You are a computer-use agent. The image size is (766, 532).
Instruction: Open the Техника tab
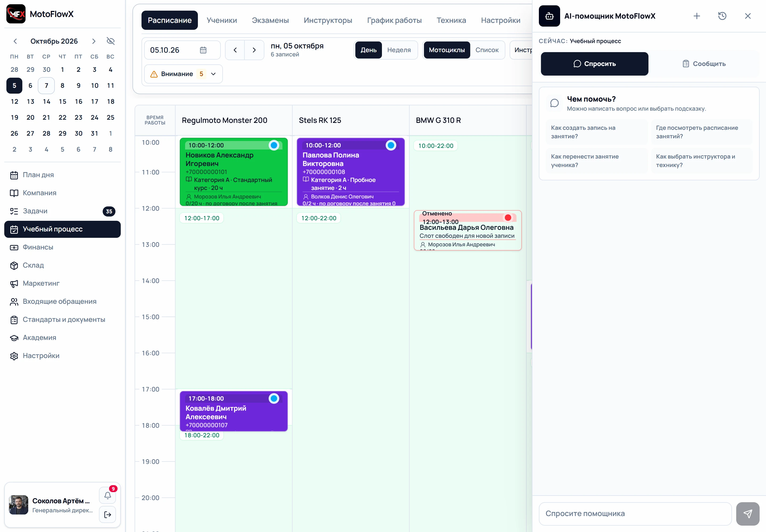coord(451,20)
